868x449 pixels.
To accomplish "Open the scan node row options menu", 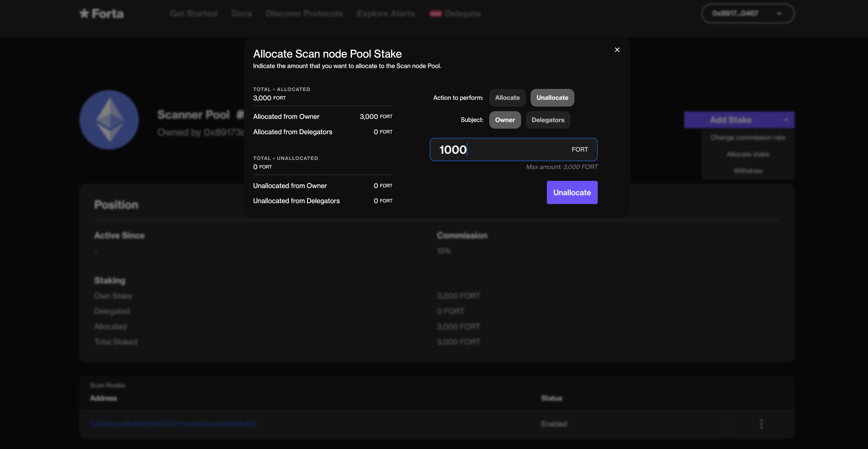I will (x=761, y=424).
